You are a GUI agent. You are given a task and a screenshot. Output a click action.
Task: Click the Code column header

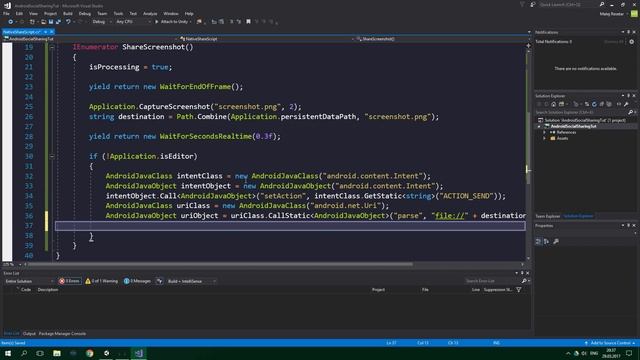pyautogui.click(x=26, y=290)
